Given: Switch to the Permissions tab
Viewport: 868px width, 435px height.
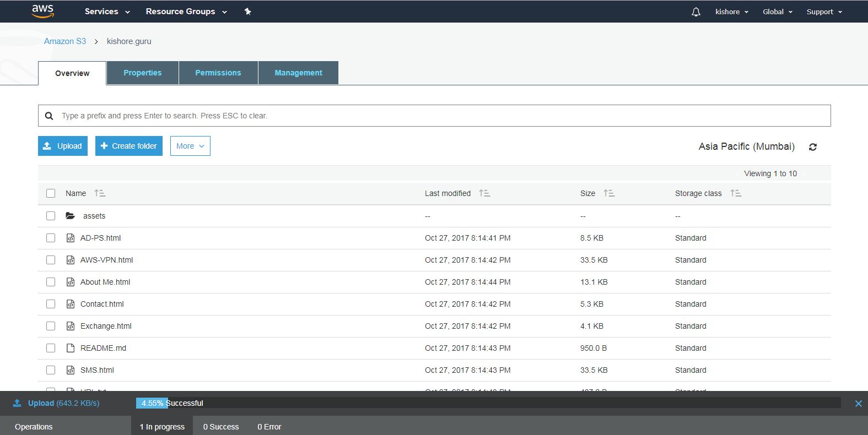Looking at the screenshot, I should pos(218,73).
